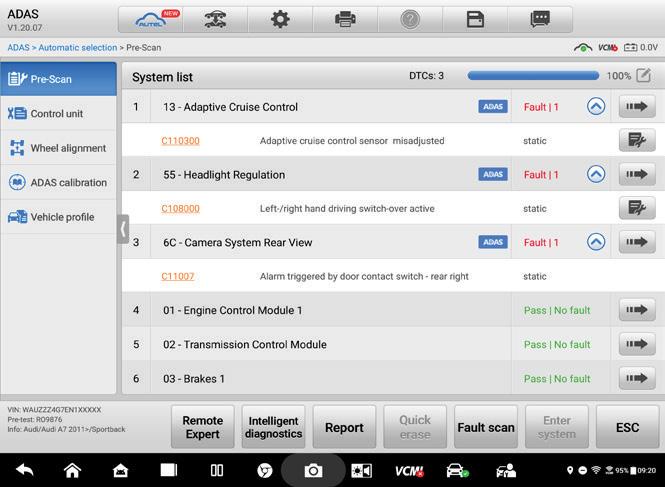
Task: Open the split-screen icon in the navigation bar
Action: tap(217, 470)
